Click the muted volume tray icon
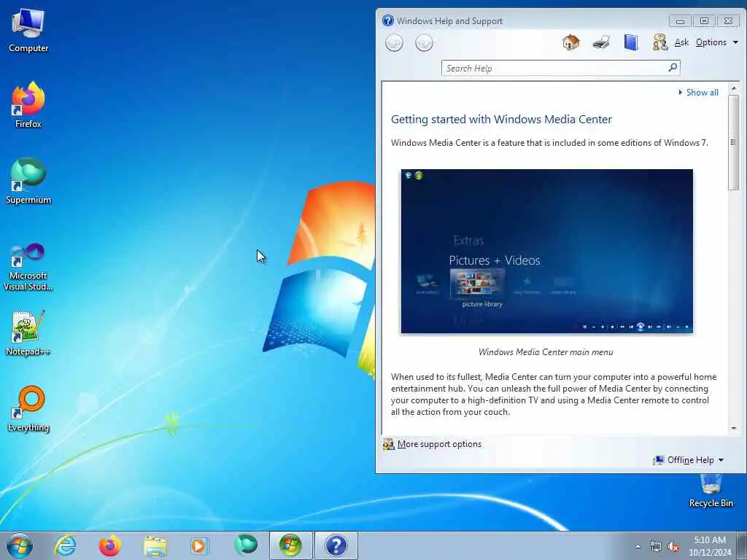Screen dimensions: 747x560 [x=673, y=547]
